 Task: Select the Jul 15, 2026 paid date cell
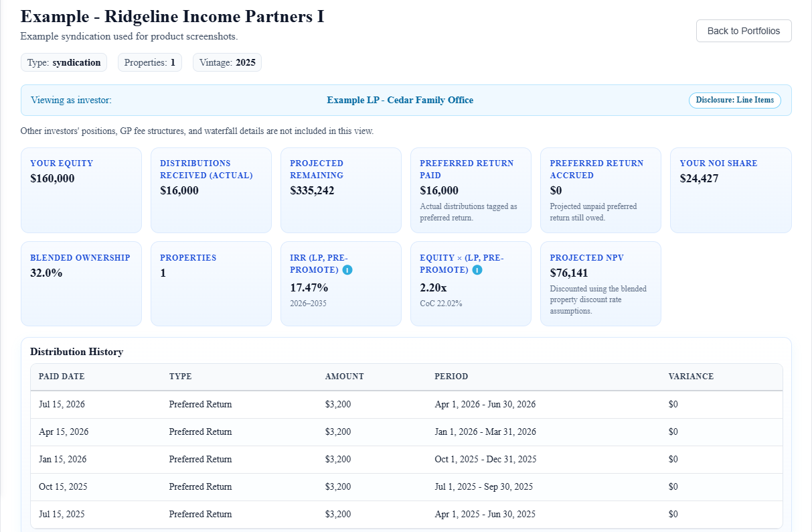[62, 405]
